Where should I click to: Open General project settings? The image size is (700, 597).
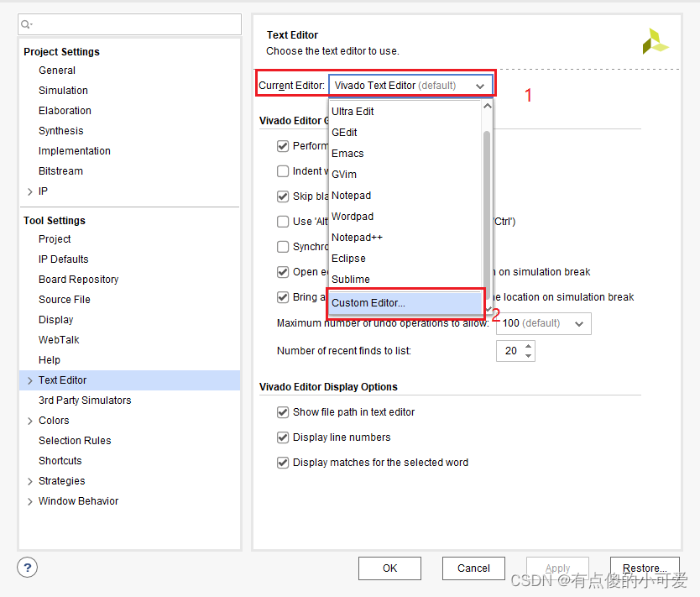(x=57, y=71)
